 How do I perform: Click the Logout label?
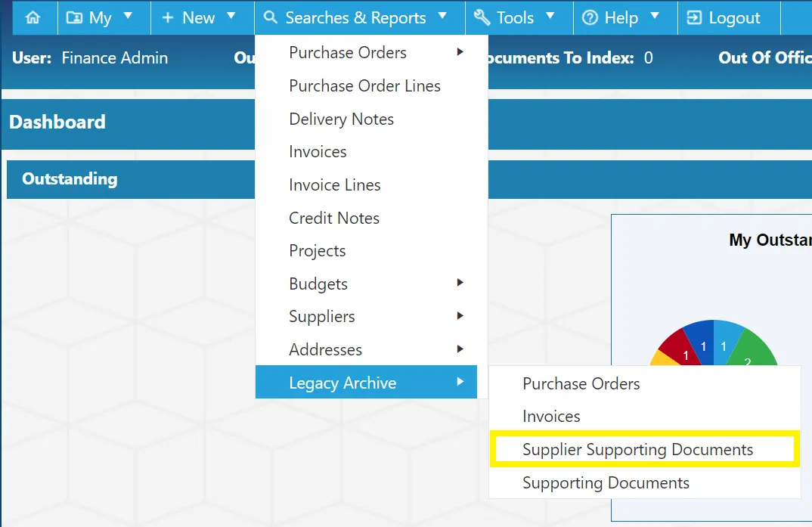734,18
